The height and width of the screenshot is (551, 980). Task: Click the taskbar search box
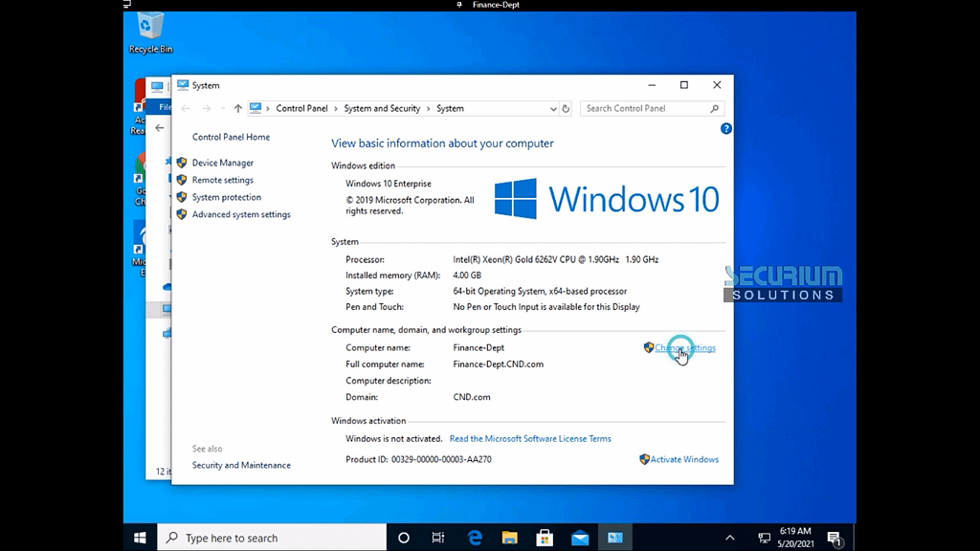[x=272, y=538]
